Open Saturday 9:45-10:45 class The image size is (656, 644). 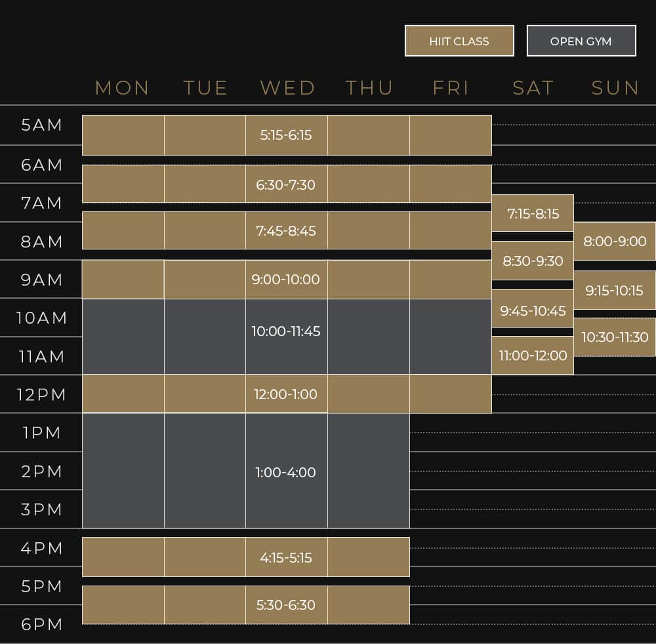(x=533, y=311)
